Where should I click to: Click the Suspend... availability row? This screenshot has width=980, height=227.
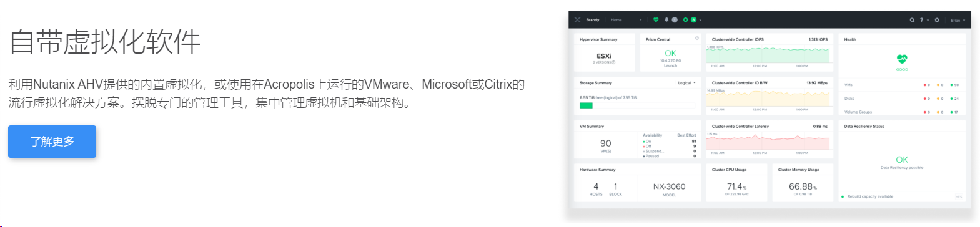pos(670,151)
